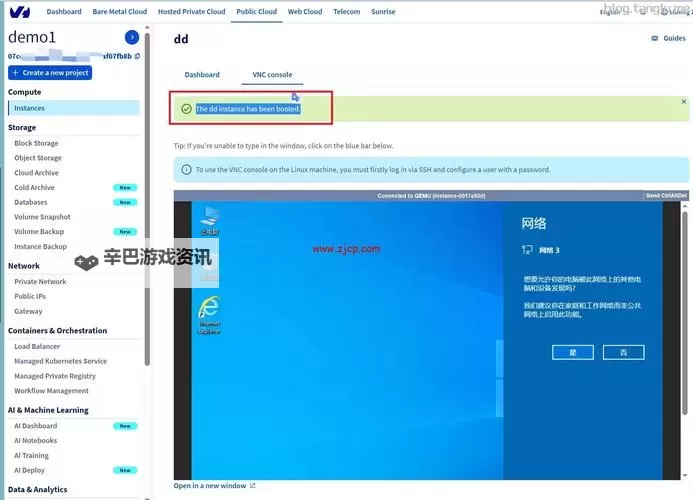Open Workflow Management in sidebar
The height and width of the screenshot is (500, 693).
point(51,391)
